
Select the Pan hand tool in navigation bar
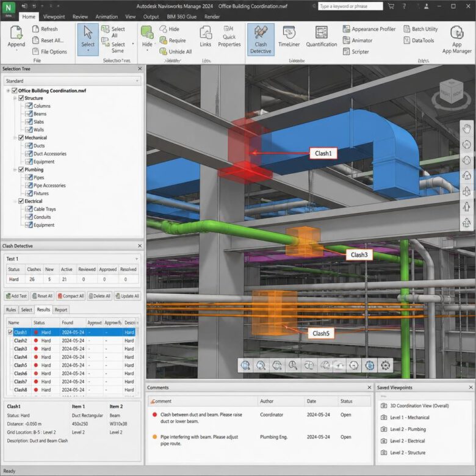point(467,128)
